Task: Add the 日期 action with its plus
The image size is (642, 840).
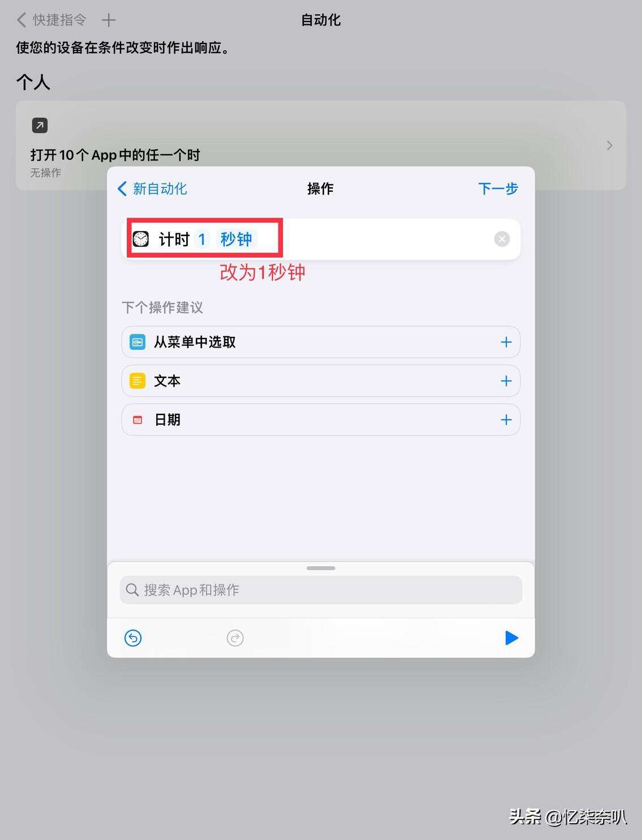Action: click(506, 419)
